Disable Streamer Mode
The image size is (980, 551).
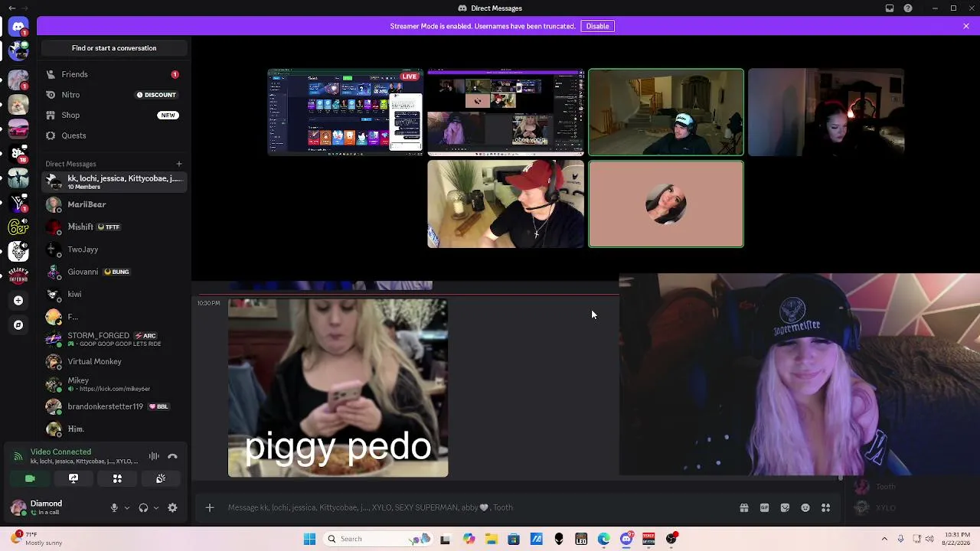(x=597, y=26)
